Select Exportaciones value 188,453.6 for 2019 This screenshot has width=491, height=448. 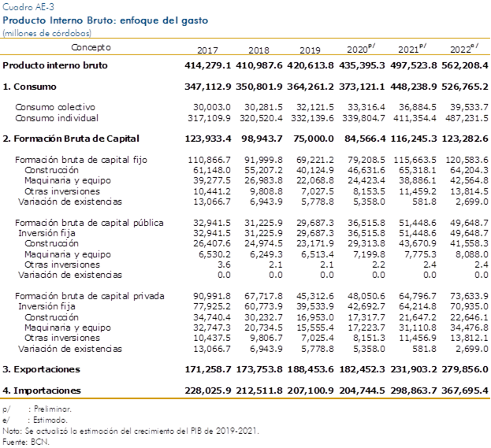click(x=311, y=369)
